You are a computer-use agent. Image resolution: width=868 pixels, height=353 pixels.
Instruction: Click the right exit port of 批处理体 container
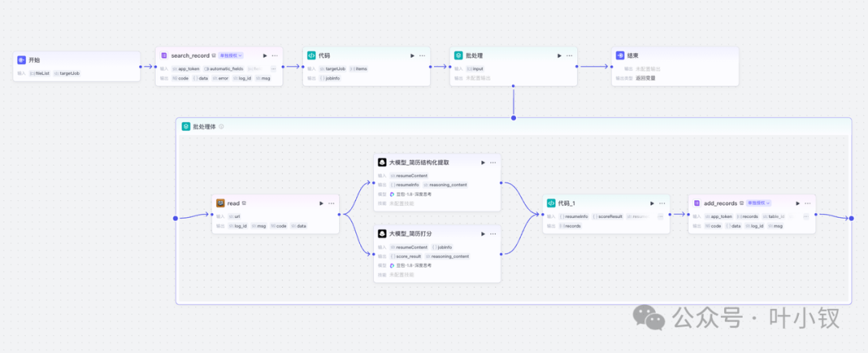pos(851,219)
